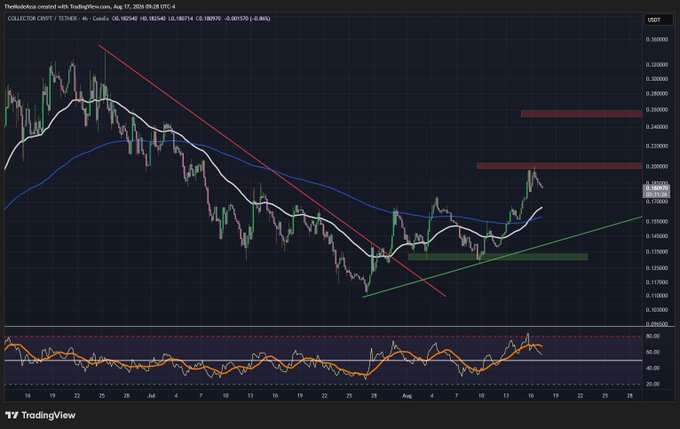Click the 0.145000 price axis label
The image size is (680, 429).
coord(657,236)
